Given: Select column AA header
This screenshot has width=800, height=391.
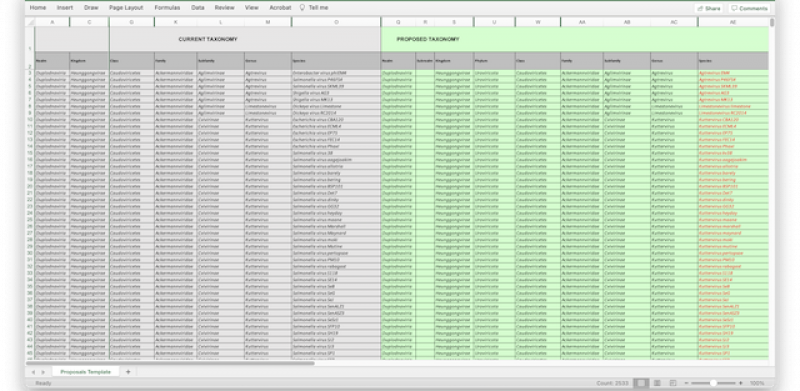Looking at the screenshot, I should 582,22.
